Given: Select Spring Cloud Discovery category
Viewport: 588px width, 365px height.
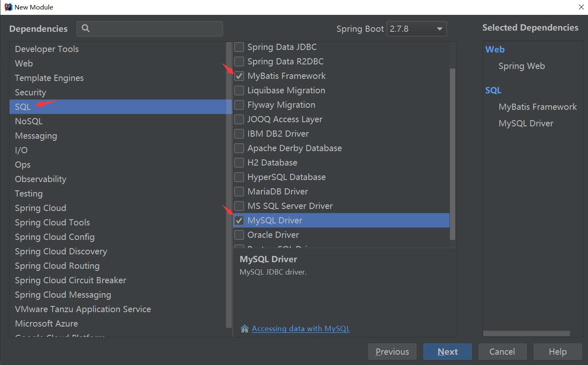Looking at the screenshot, I should point(118,251).
